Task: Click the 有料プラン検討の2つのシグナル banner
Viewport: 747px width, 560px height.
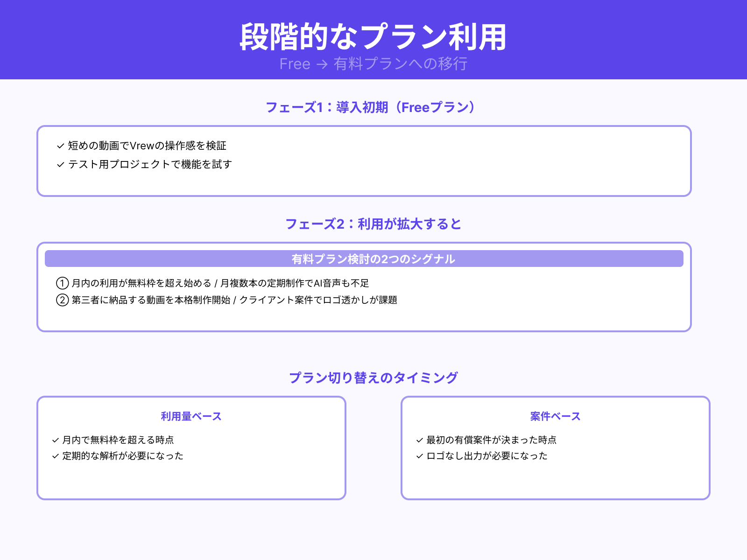Action: click(373, 259)
